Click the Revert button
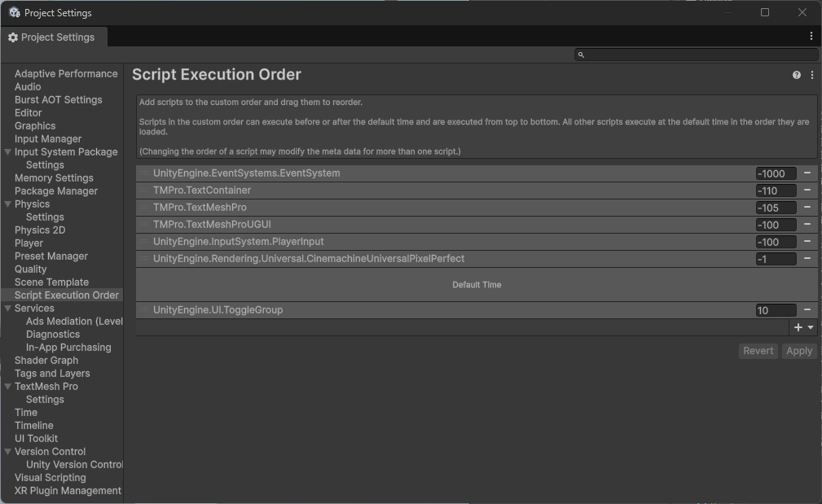The width and height of the screenshot is (822, 504). [x=758, y=351]
